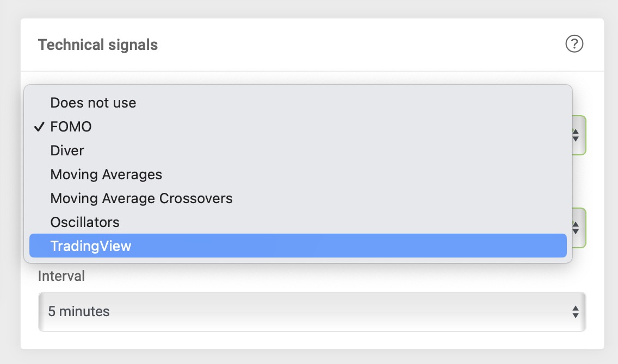Click the checkmark beside FOMO
Screen dimensions: 618x364
[39, 127]
